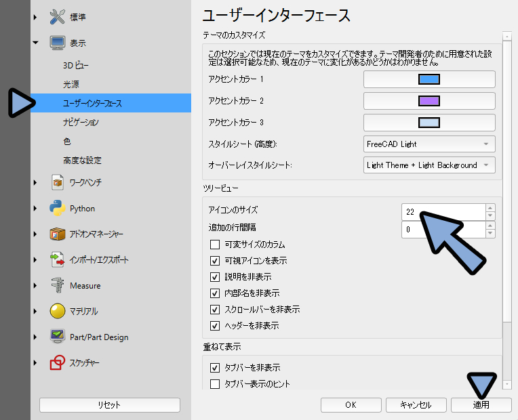Expand the Measure category arrow
Screen dimensions: 518x420
click(x=35, y=286)
